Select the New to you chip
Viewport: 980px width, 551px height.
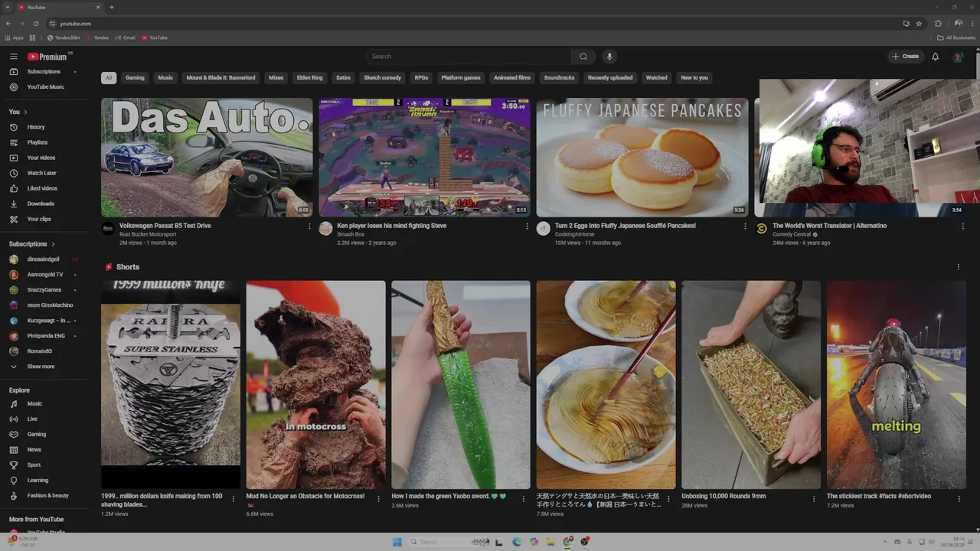click(694, 78)
